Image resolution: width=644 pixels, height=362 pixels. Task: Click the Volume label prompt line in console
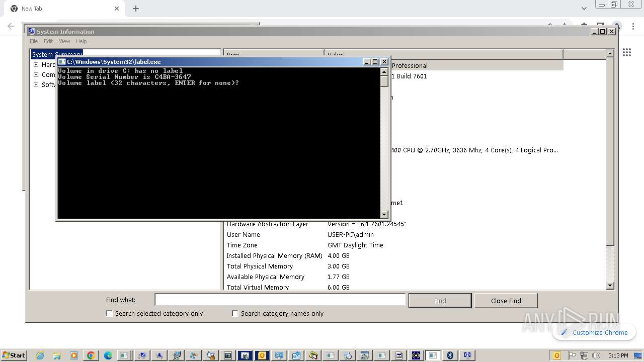point(148,83)
